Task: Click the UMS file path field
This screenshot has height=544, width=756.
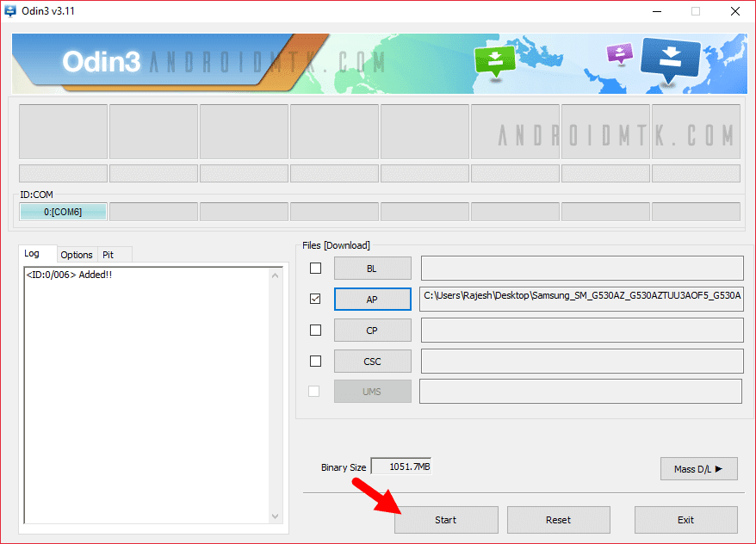Action: [580, 392]
